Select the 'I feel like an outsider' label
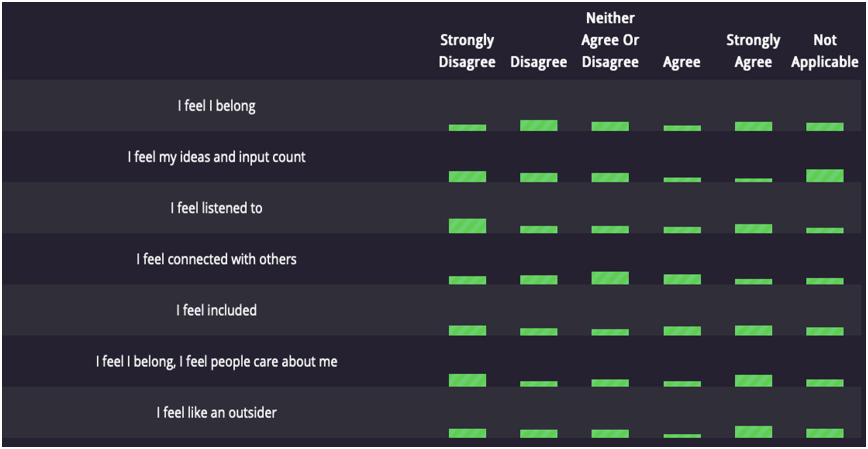 pyautogui.click(x=216, y=413)
